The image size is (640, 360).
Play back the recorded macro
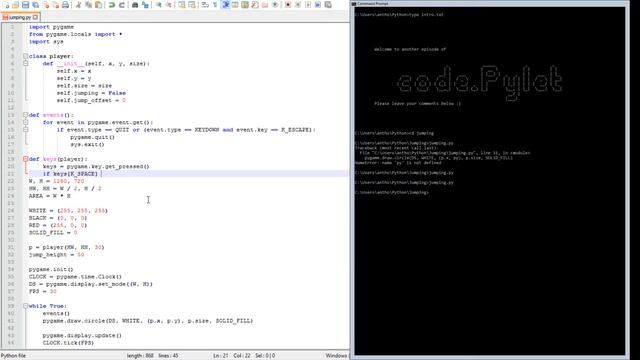pyautogui.click(x=308, y=5)
